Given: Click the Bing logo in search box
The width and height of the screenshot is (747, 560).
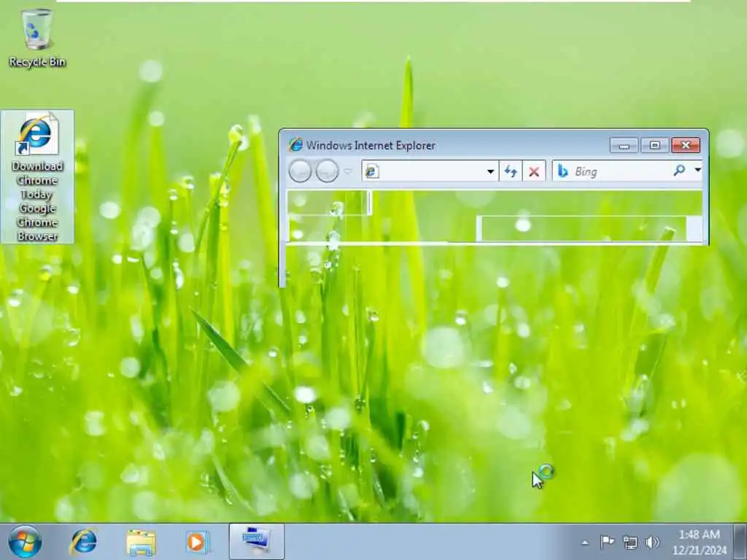Looking at the screenshot, I should click(x=562, y=171).
